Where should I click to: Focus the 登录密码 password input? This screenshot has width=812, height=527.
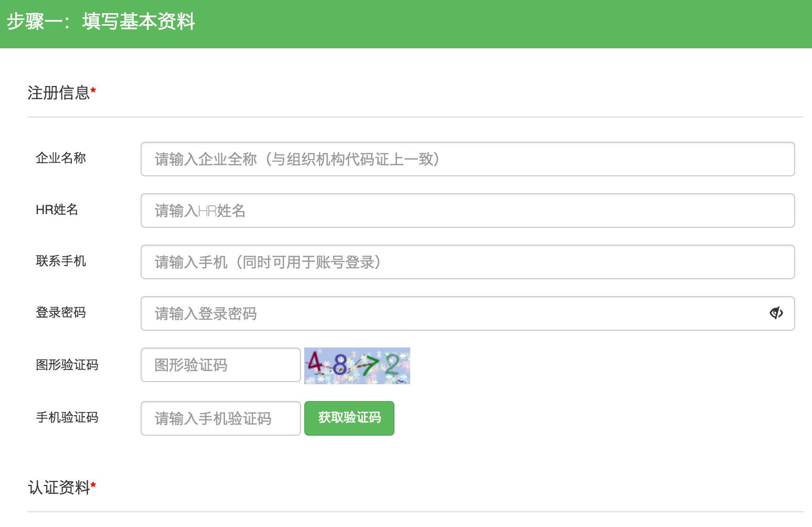click(451, 313)
